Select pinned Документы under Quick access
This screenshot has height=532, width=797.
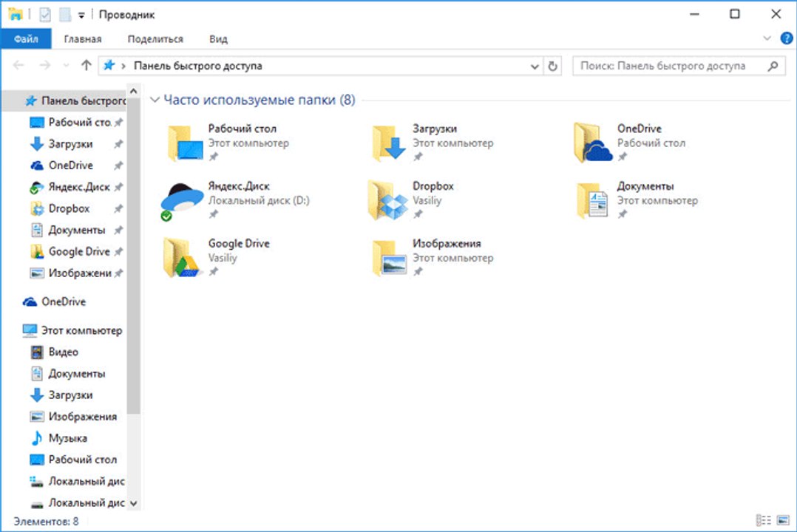coord(75,230)
